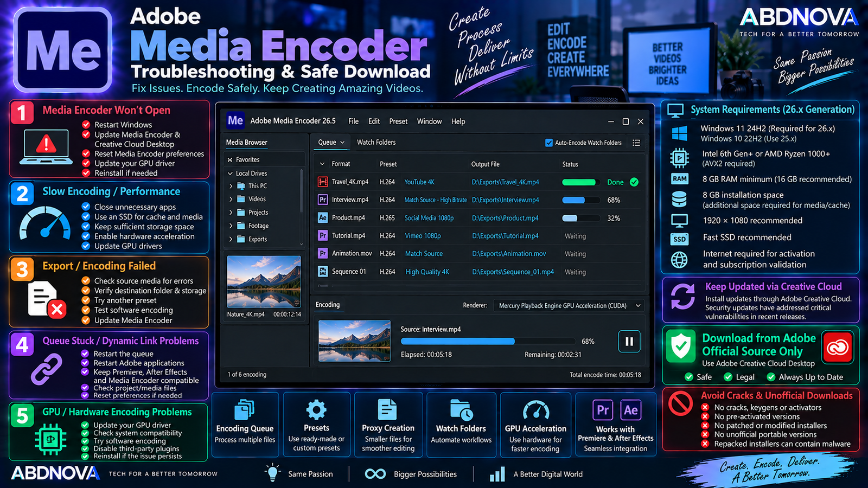The image size is (868, 488).
Task: Click the Me app logo in title bar
Action: [x=235, y=120]
